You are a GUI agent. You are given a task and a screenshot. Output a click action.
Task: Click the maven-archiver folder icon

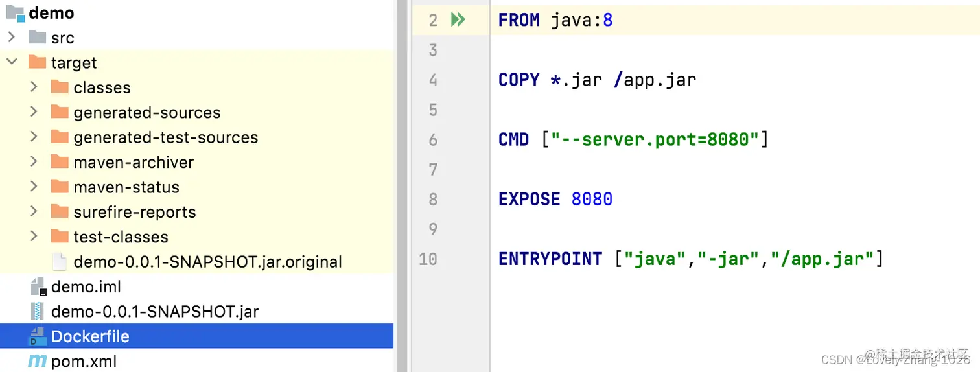click(60, 161)
